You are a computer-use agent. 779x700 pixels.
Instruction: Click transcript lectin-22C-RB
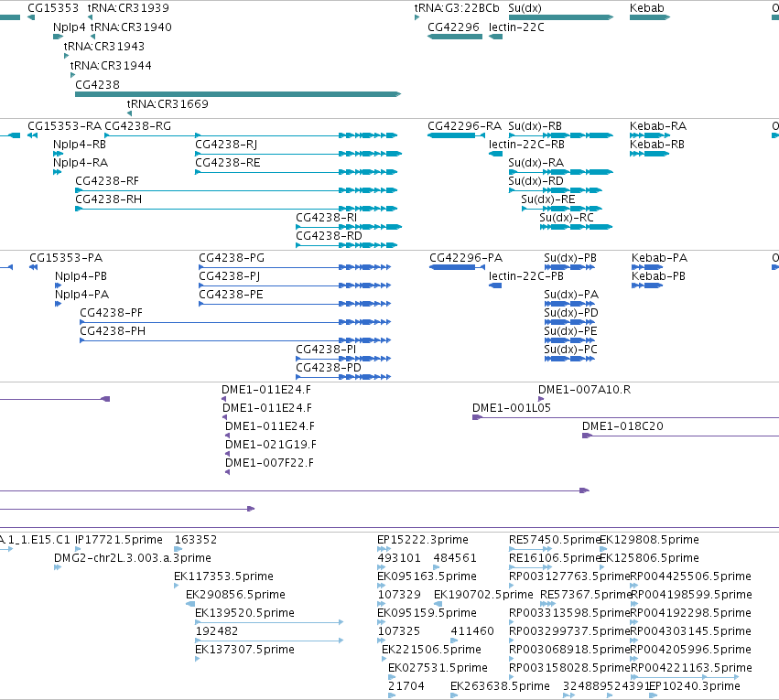526,145
